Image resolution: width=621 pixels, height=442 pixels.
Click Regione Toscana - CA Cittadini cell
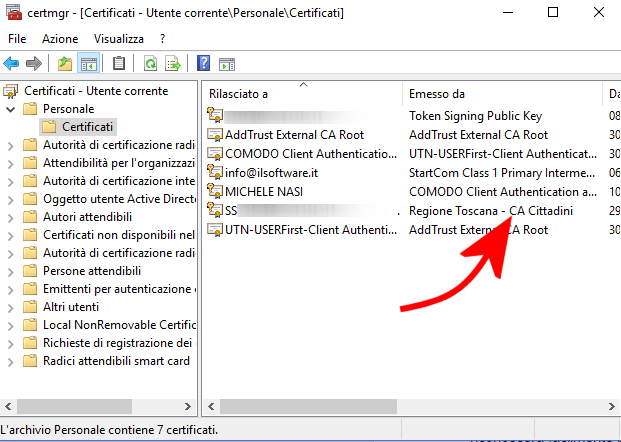coord(491,211)
